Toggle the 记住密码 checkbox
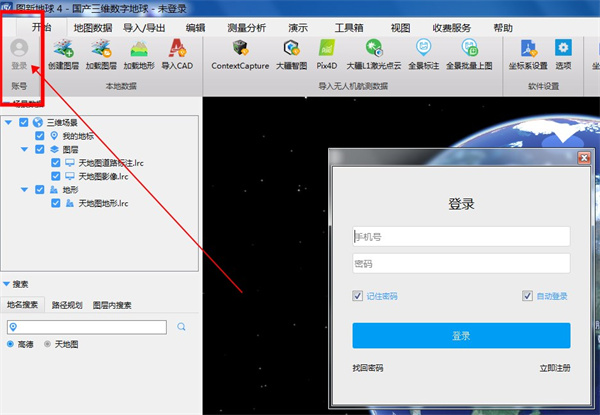 tap(357, 296)
